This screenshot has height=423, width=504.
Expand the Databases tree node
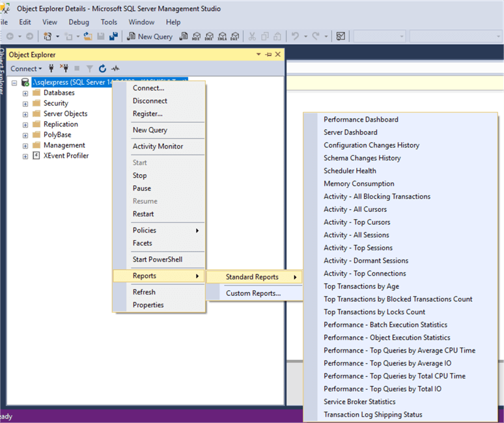[x=25, y=93]
